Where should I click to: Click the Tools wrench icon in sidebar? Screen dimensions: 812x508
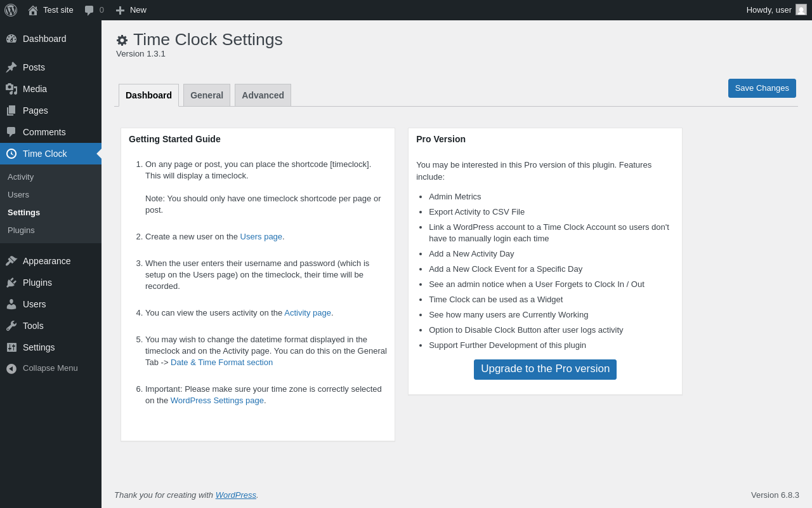(11, 326)
